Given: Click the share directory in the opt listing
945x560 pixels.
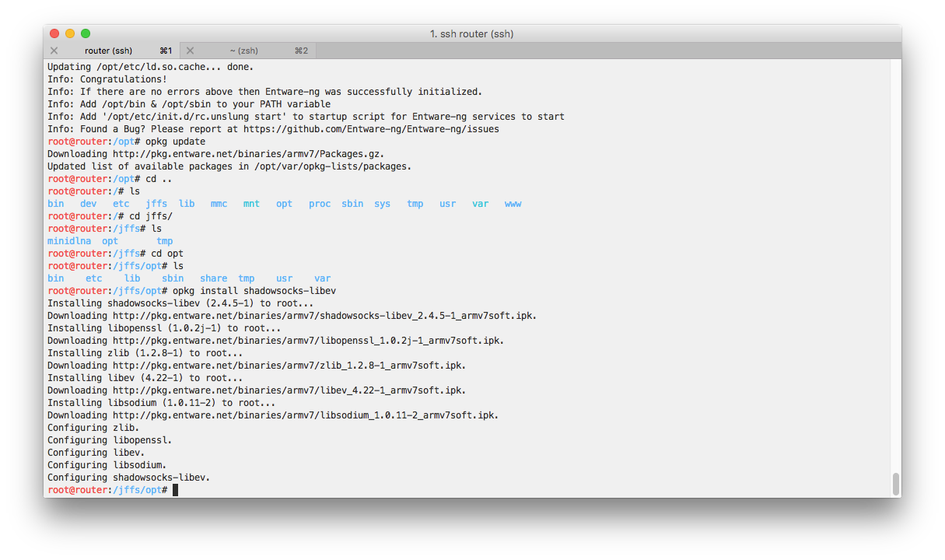Looking at the screenshot, I should pyautogui.click(x=213, y=278).
